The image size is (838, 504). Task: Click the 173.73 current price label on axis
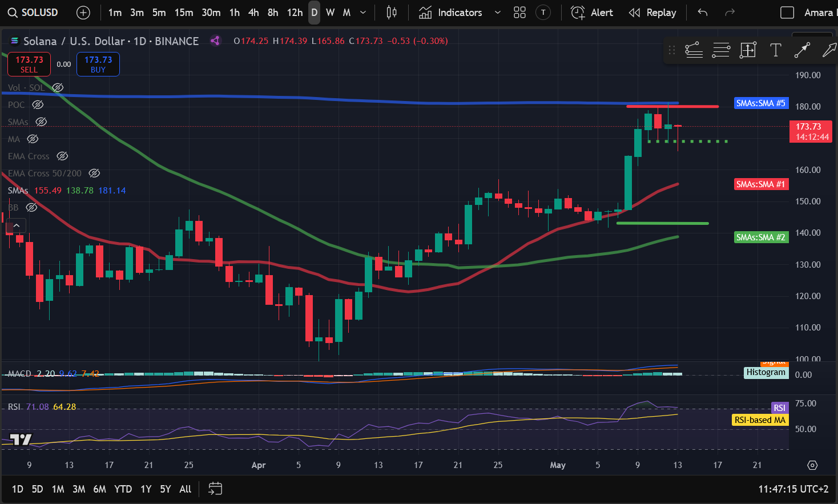coord(811,131)
